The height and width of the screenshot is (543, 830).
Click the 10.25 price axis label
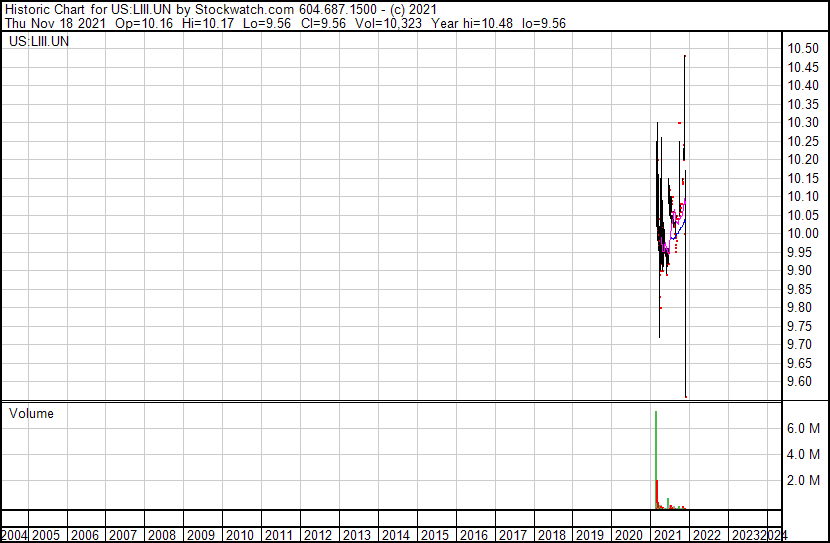click(x=803, y=141)
